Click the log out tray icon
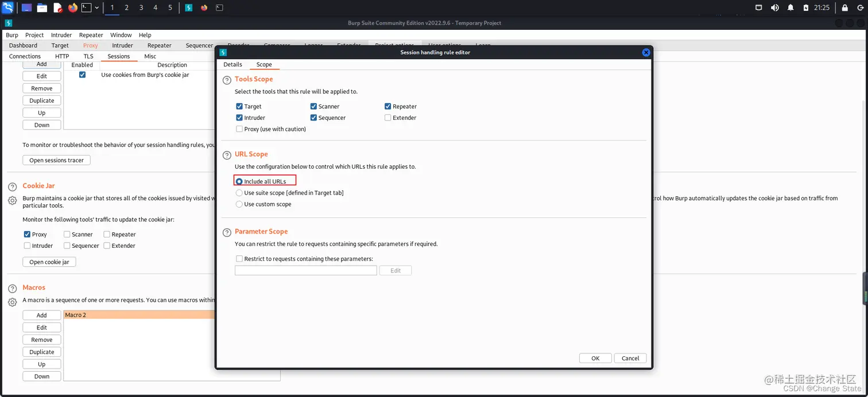The image size is (868, 397). (859, 7)
